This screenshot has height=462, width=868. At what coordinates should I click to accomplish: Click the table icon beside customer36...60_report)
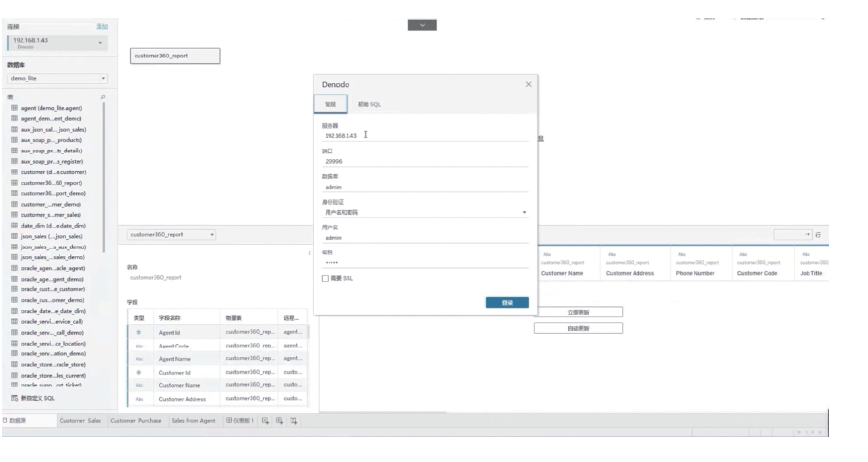point(14,183)
